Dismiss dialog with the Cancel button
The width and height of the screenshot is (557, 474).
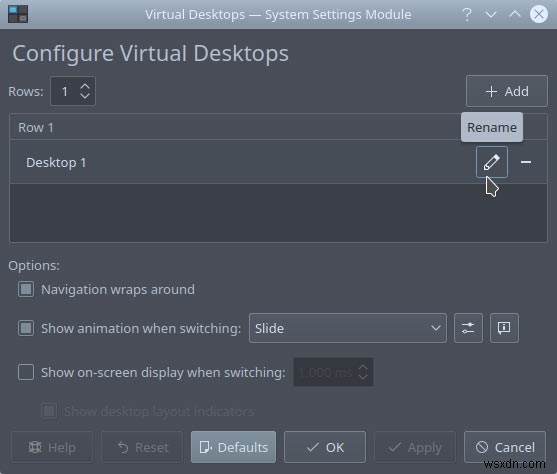pyautogui.click(x=505, y=447)
